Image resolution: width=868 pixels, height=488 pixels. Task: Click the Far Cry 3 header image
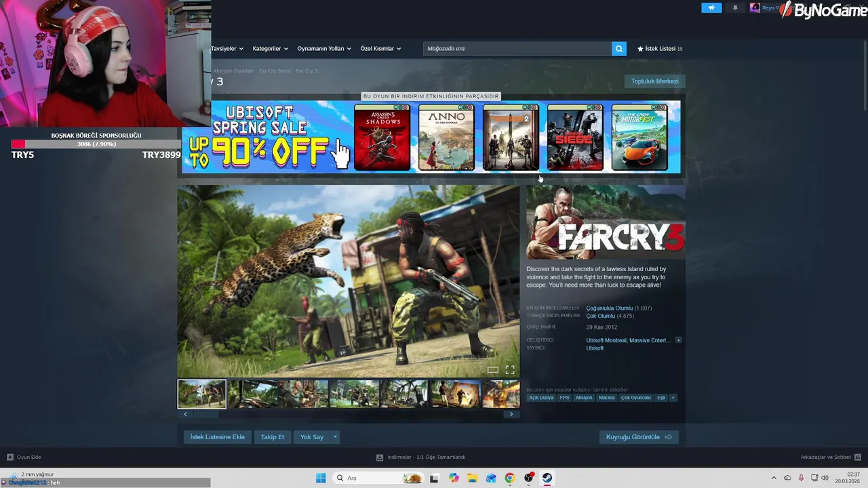(x=606, y=222)
